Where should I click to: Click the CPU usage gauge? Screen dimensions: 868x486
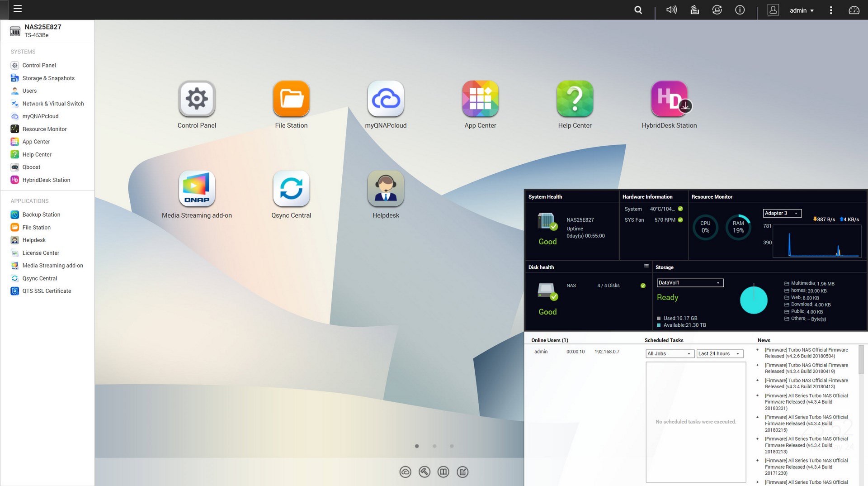click(x=705, y=227)
